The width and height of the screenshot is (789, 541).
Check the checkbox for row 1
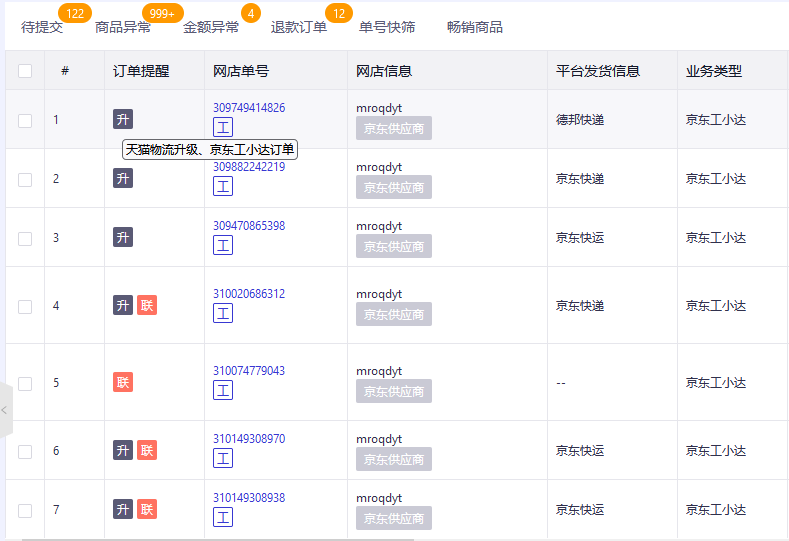(x=25, y=121)
